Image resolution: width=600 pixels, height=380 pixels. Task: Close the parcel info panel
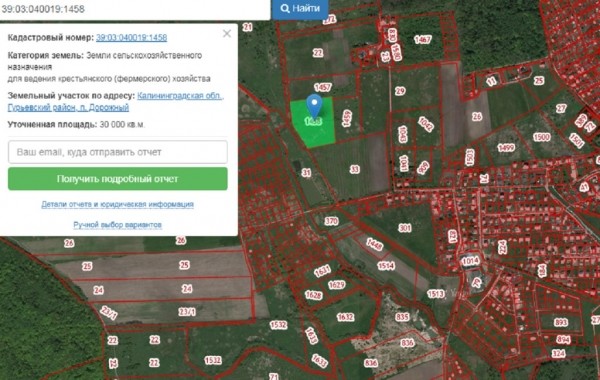coord(227,34)
